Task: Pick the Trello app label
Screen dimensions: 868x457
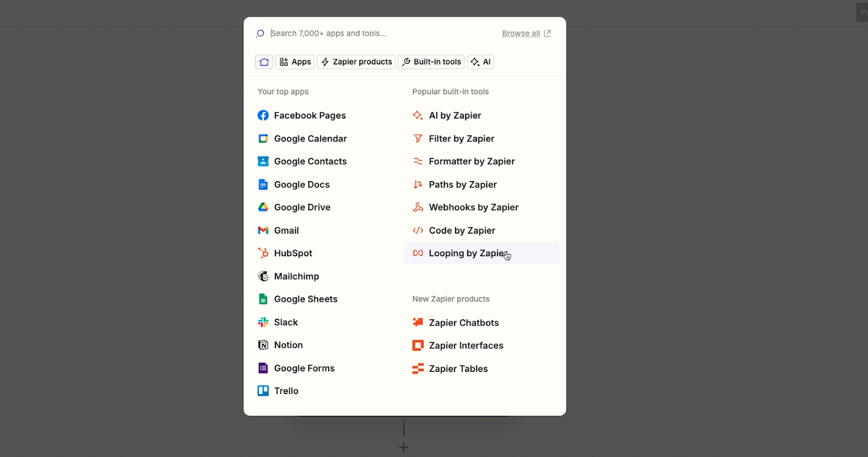Action: pos(286,391)
